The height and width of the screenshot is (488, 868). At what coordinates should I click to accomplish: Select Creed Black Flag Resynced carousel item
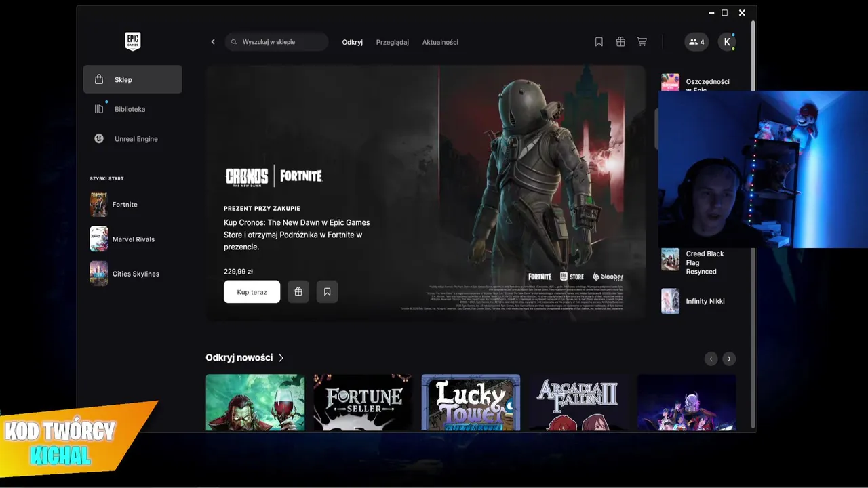[x=697, y=262]
